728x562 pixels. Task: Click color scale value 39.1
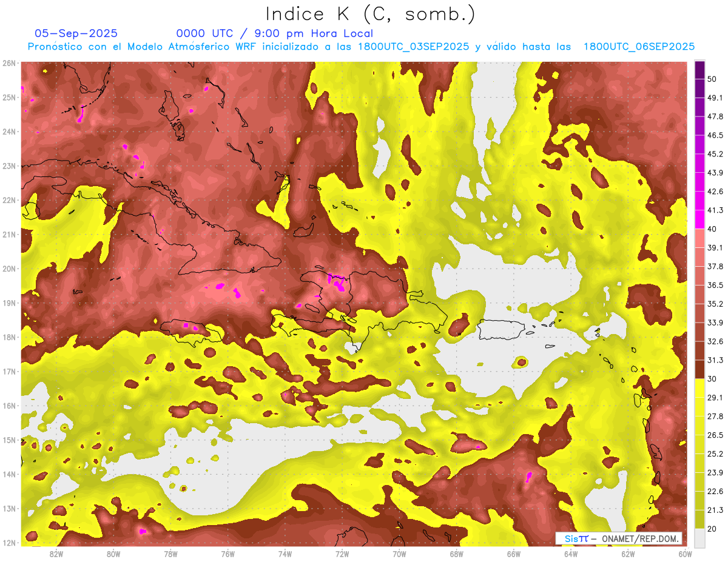715,247
